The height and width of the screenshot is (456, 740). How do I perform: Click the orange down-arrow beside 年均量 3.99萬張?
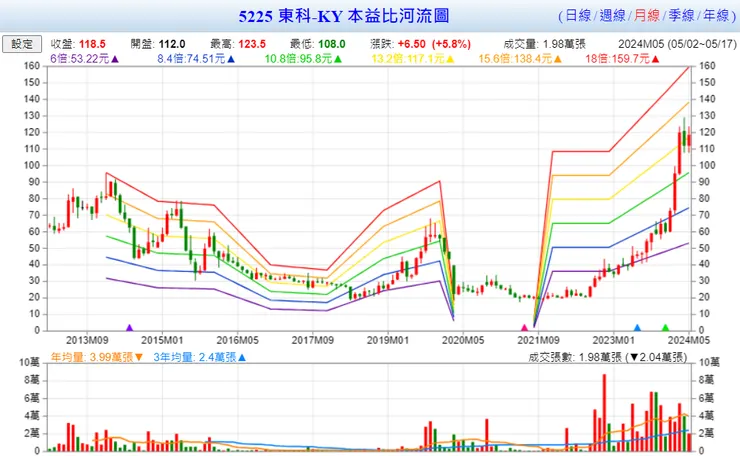click(x=139, y=357)
